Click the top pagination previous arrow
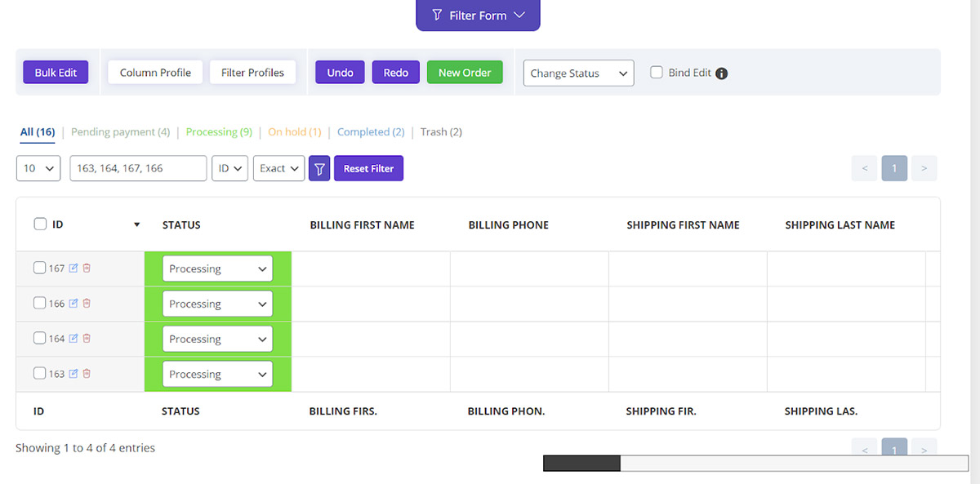980x484 pixels. [x=864, y=168]
